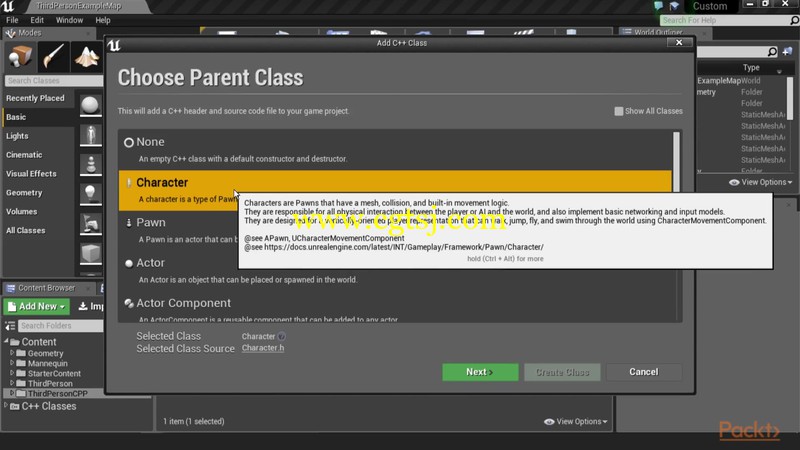The width and height of the screenshot is (800, 450).
Task: Open the Add New dropdown
Action: click(37, 307)
